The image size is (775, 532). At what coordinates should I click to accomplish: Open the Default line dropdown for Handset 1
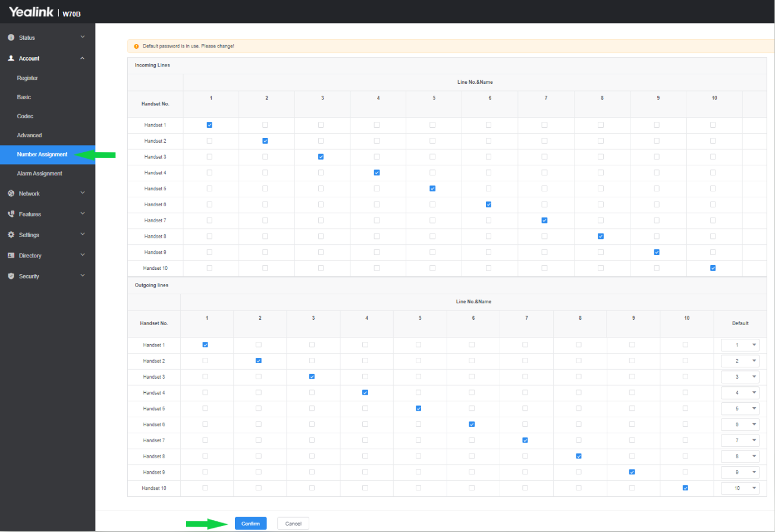740,345
